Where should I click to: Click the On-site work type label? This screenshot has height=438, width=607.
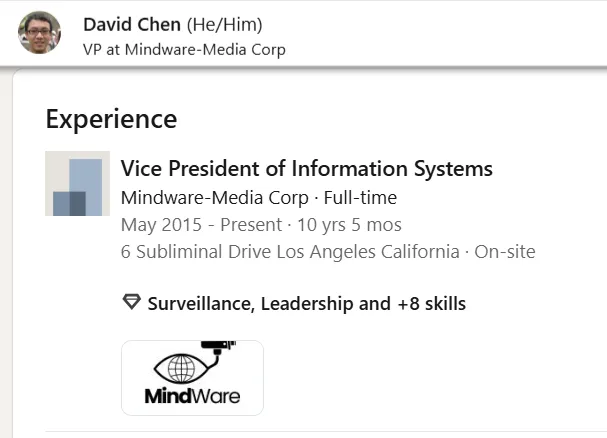[505, 251]
